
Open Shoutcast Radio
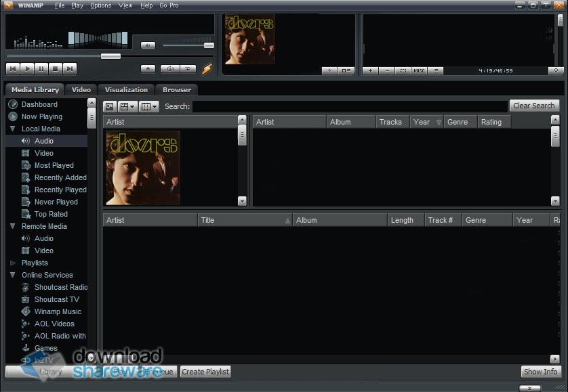61,287
